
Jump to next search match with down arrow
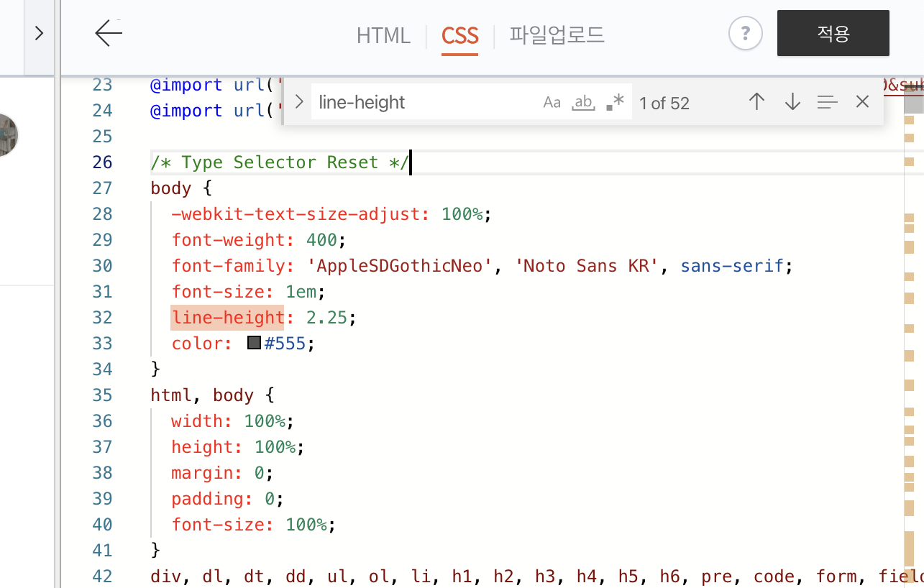[x=792, y=102]
